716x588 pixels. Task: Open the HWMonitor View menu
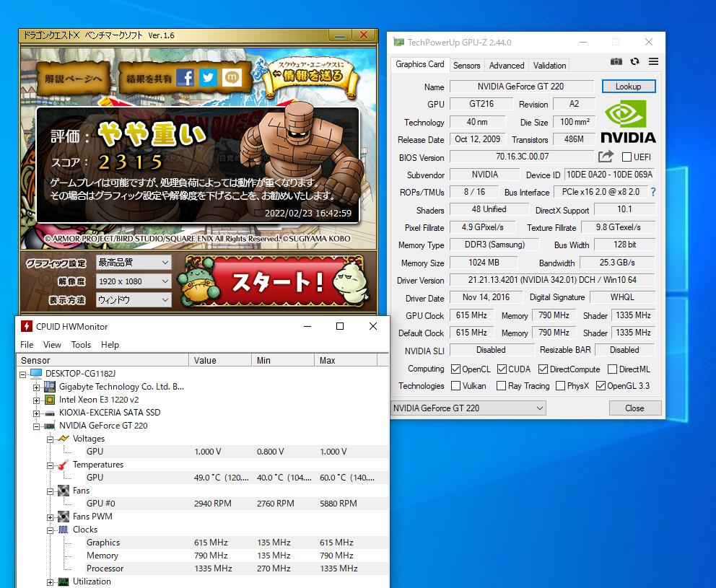[x=52, y=345]
